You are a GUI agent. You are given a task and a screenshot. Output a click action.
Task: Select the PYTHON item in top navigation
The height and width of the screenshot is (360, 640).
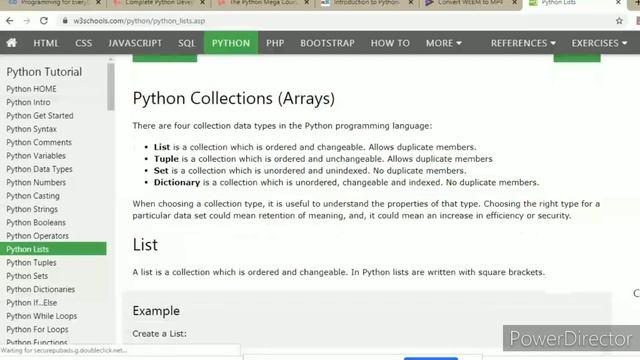tap(231, 43)
